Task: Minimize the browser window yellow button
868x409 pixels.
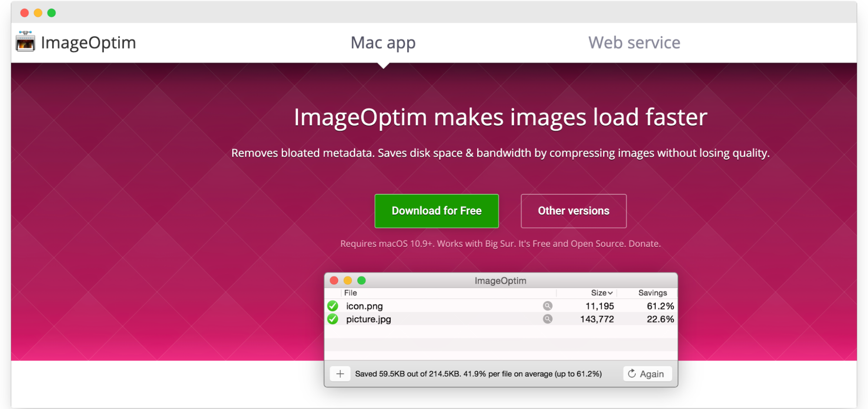Action: [38, 13]
